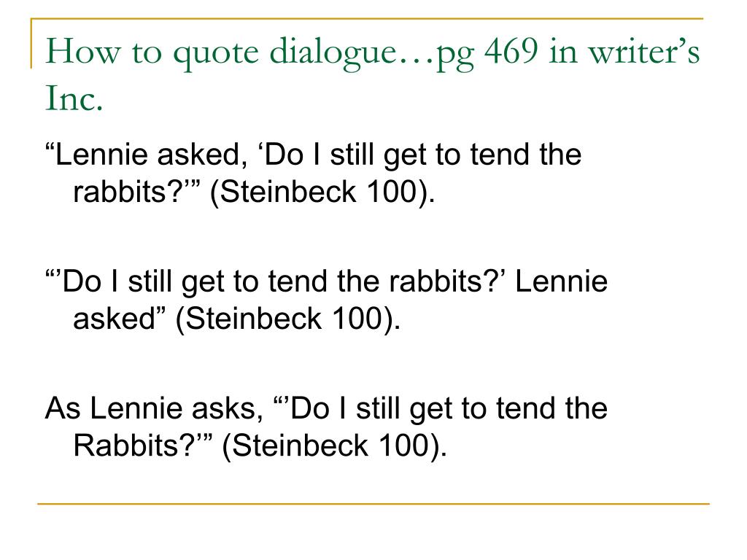Click the last "(Steinbeck 100)" citation
Viewport: 747px width, 560px height.
coord(334,446)
